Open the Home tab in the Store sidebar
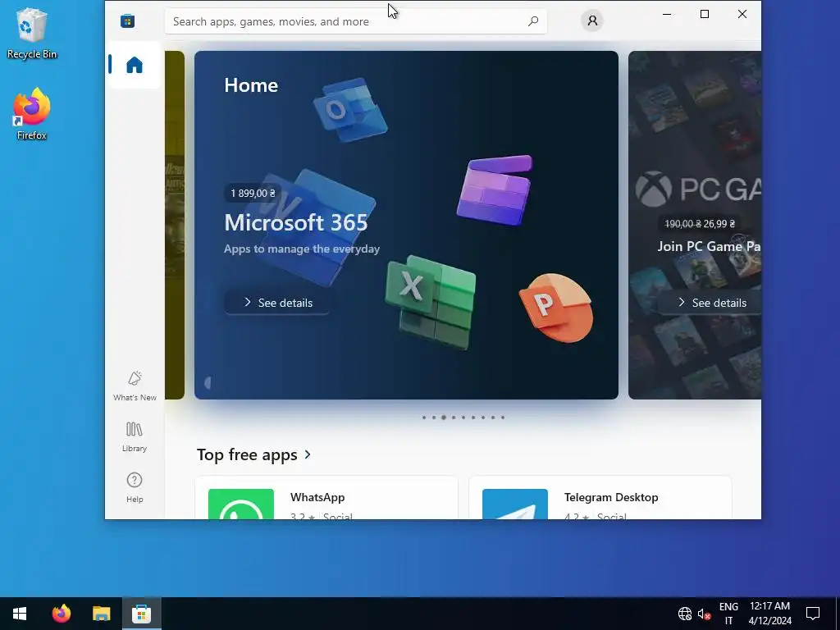This screenshot has width=840, height=630. click(135, 65)
